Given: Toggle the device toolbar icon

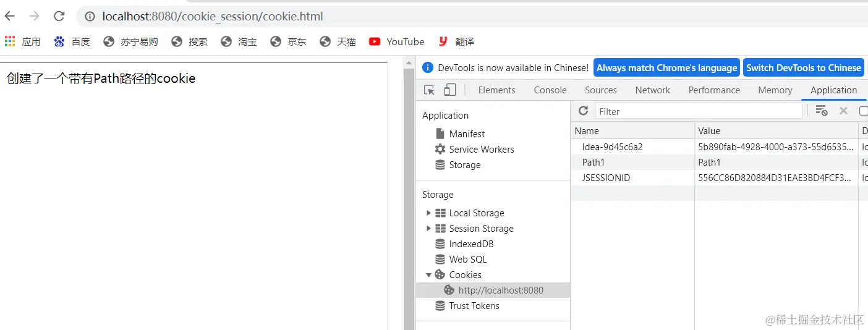Looking at the screenshot, I should point(450,90).
